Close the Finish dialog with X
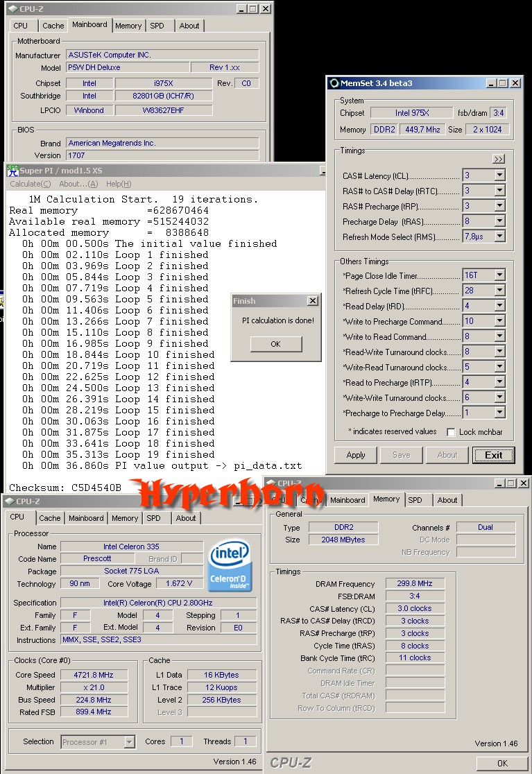The width and height of the screenshot is (532, 774). [x=313, y=300]
